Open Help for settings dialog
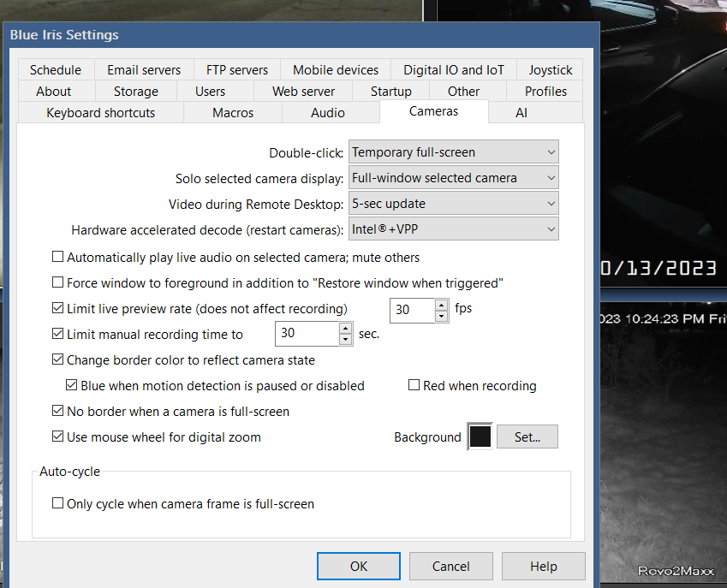This screenshot has width=727, height=588. 544,567
